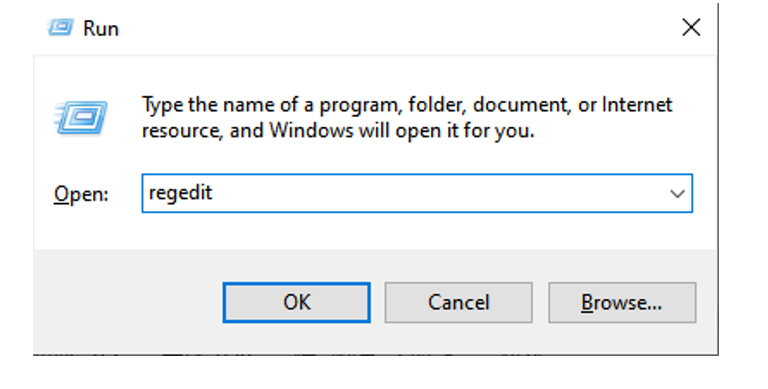768x389 pixels.
Task: Click the regedit text in Open field
Action: pyautogui.click(x=180, y=193)
